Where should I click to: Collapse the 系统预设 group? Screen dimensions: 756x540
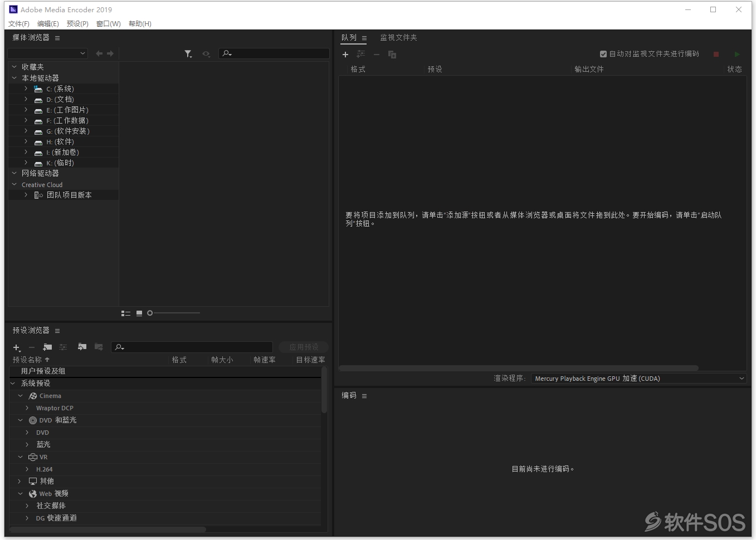pyautogui.click(x=13, y=383)
